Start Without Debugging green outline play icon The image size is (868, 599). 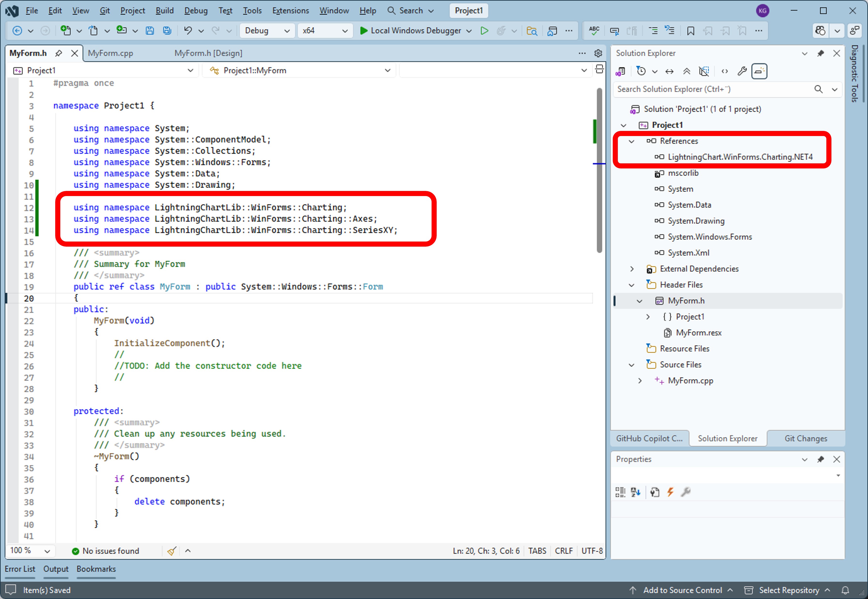pos(485,30)
